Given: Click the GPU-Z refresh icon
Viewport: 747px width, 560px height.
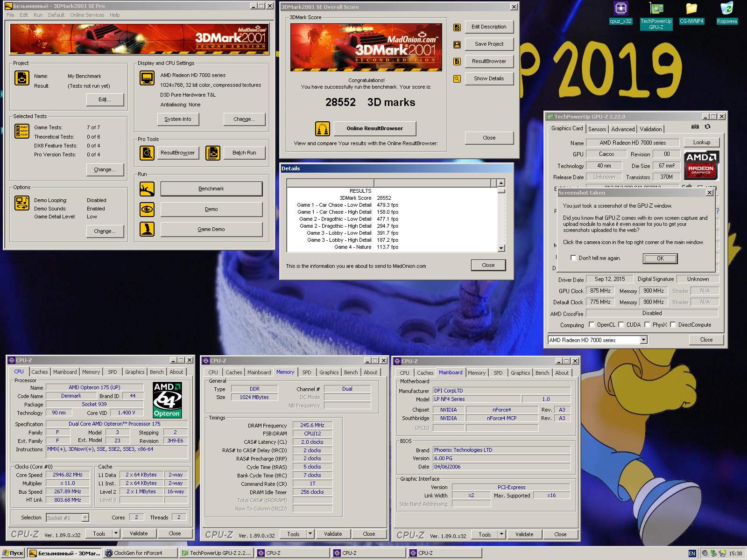Looking at the screenshot, I should (708, 127).
